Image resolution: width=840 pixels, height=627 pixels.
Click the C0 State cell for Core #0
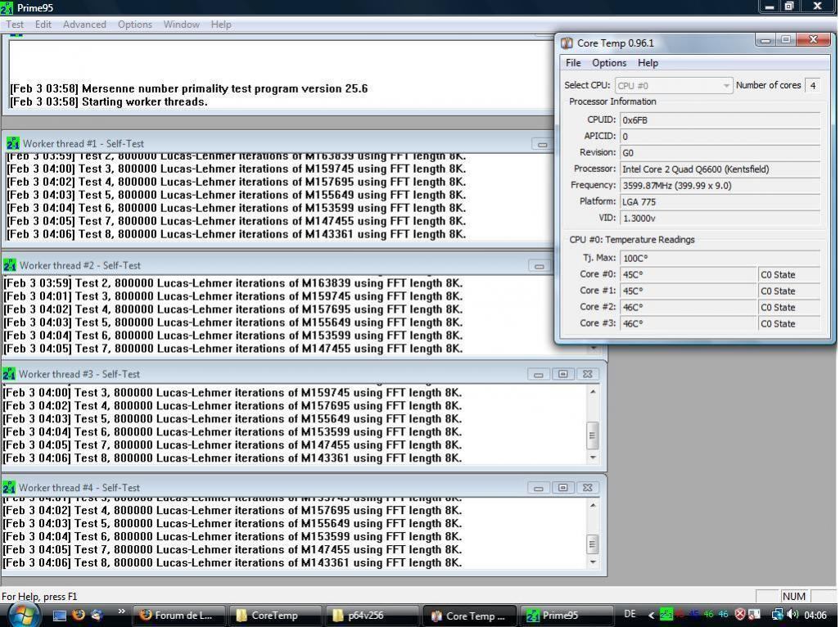coord(789,275)
